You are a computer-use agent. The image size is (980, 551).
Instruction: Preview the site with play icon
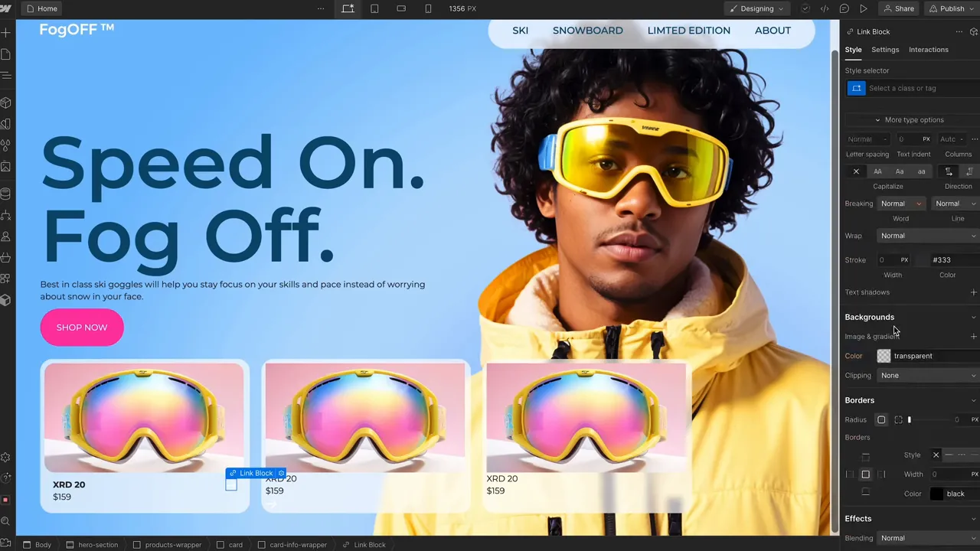point(864,8)
